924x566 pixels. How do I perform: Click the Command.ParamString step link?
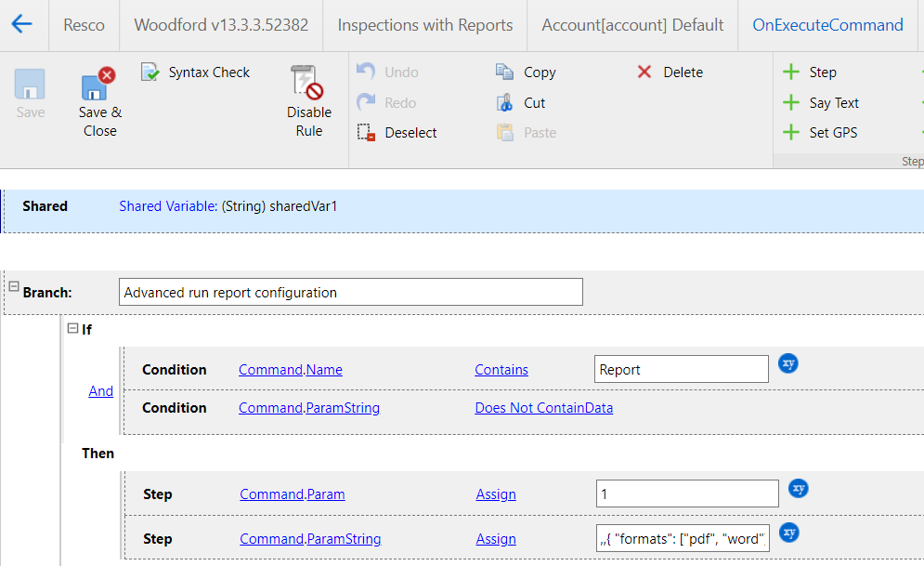[310, 539]
